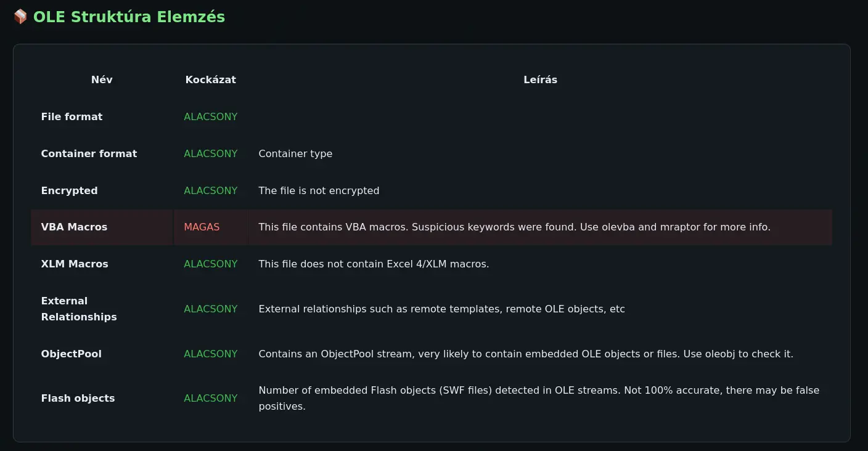Click the Encrypted row name
Screen dimensions: 868x451
(69, 190)
